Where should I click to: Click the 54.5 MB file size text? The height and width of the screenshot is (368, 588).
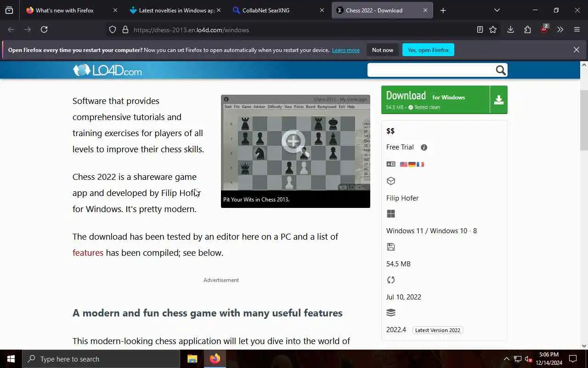(398, 264)
